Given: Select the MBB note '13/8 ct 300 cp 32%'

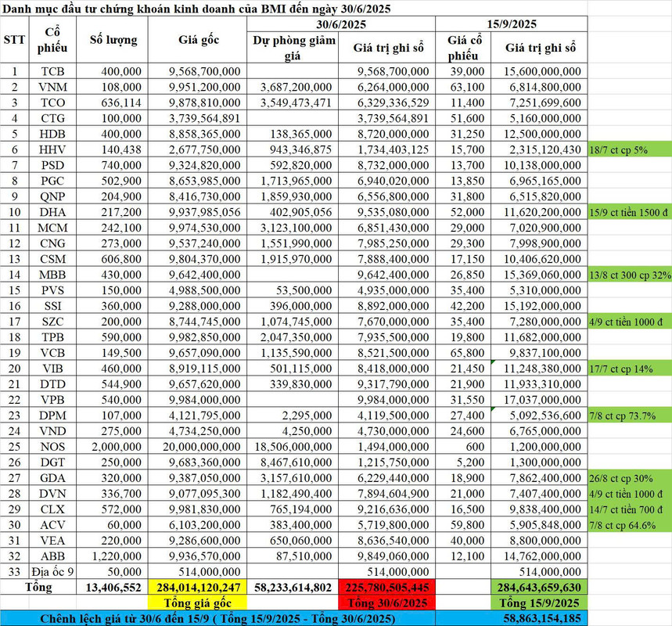Looking at the screenshot, I should 630,275.
